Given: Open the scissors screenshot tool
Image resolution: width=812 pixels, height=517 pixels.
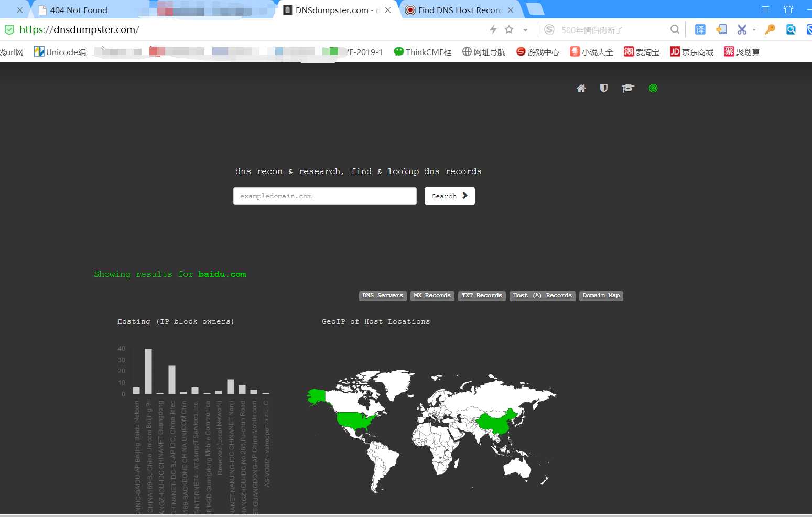Looking at the screenshot, I should click(x=742, y=29).
